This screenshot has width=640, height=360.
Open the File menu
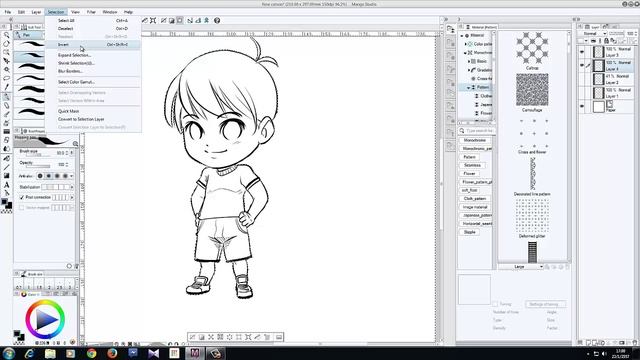click(8, 12)
